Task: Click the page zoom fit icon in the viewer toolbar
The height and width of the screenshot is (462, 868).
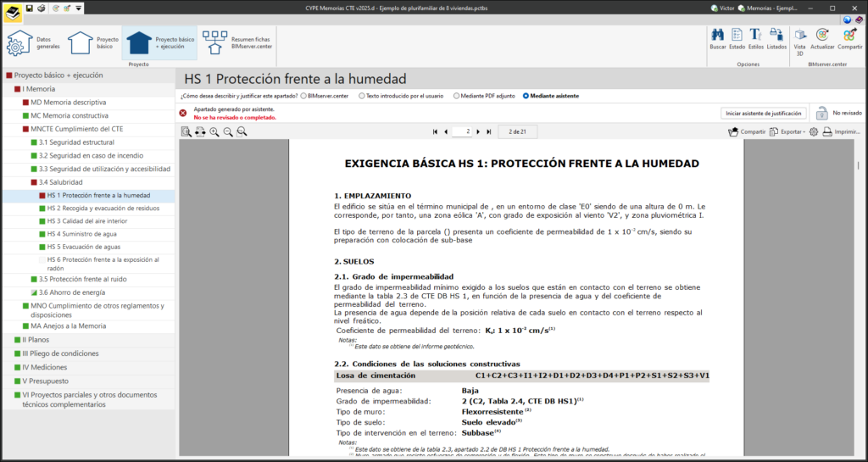Action: (186, 131)
